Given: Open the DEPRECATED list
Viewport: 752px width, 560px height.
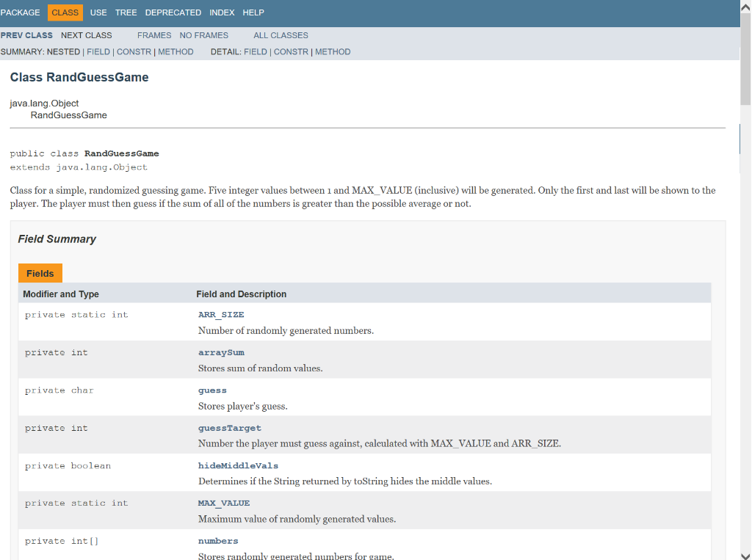Looking at the screenshot, I should 173,12.
